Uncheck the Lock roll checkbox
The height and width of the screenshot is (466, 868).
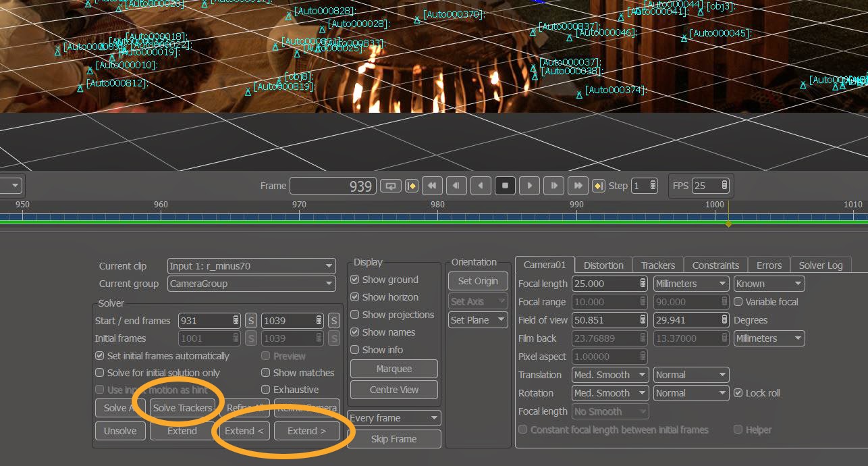pos(740,393)
